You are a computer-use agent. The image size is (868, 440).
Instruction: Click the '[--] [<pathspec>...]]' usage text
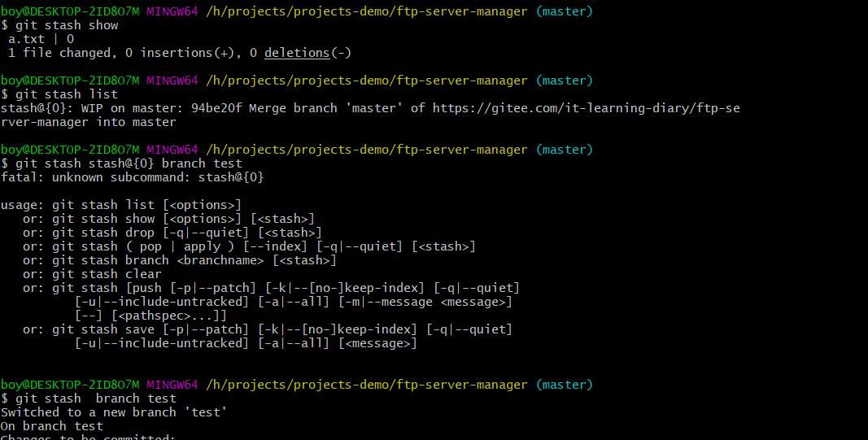click(x=150, y=316)
